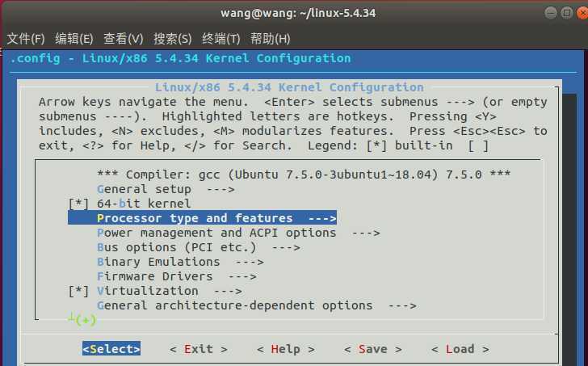Open Processor type and features submenu
Screen dimensions: 588x366
202,218
